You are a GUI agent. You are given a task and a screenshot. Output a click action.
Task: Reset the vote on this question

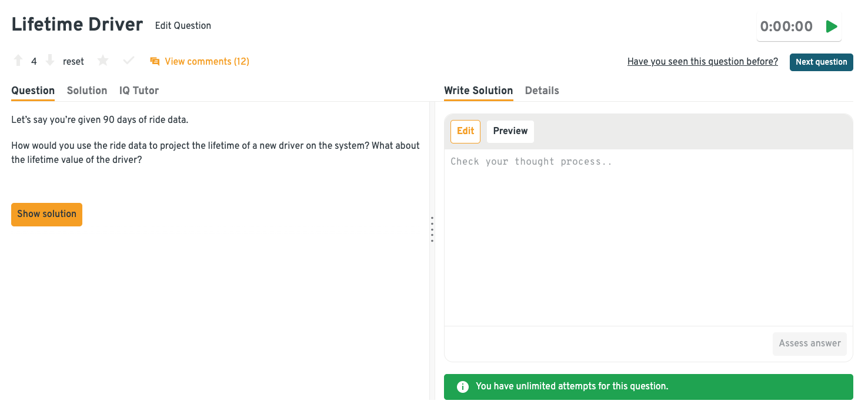click(74, 61)
